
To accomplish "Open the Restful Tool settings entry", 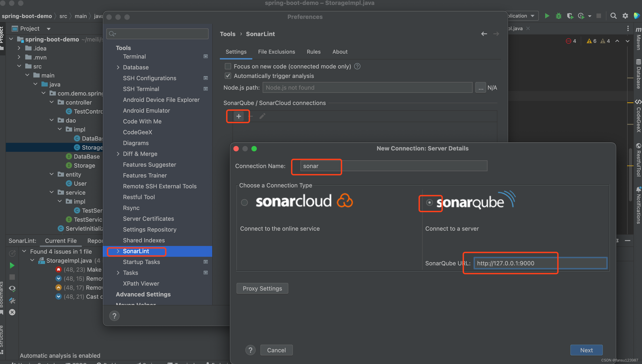I will (x=139, y=197).
